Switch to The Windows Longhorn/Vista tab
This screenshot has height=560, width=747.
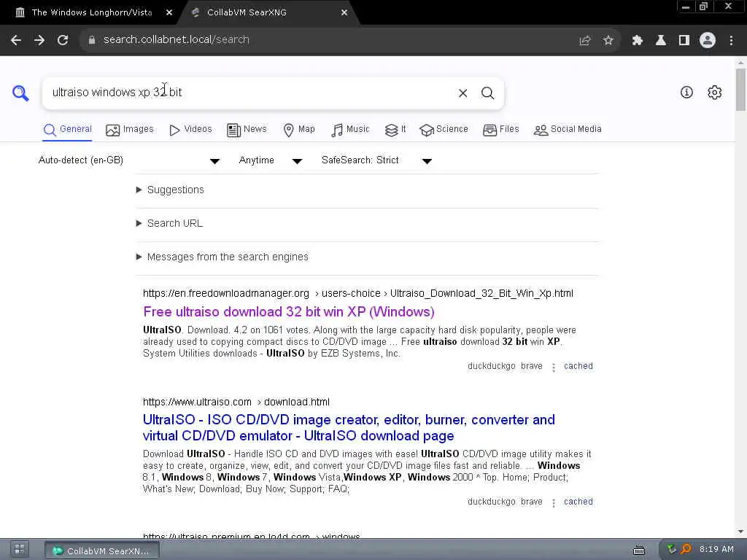pos(92,13)
